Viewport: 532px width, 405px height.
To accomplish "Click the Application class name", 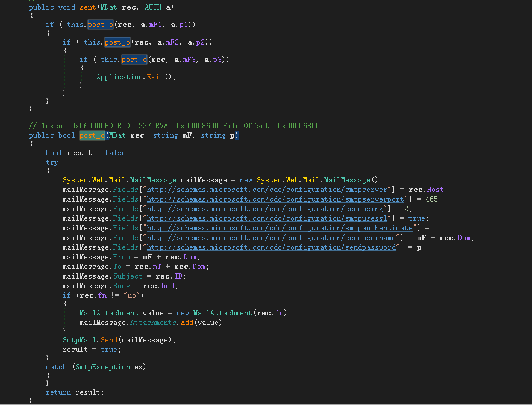I will (x=120, y=77).
